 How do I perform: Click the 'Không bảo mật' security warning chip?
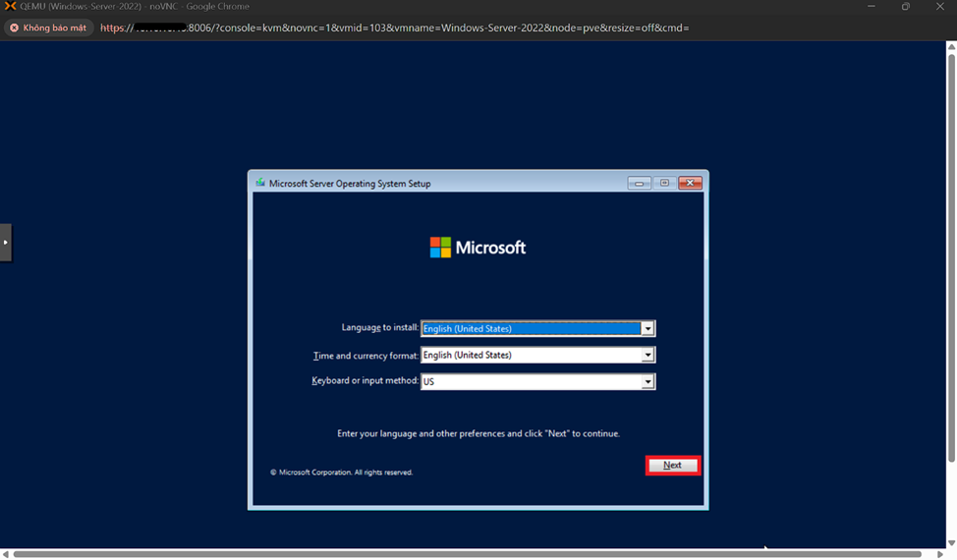[x=48, y=28]
